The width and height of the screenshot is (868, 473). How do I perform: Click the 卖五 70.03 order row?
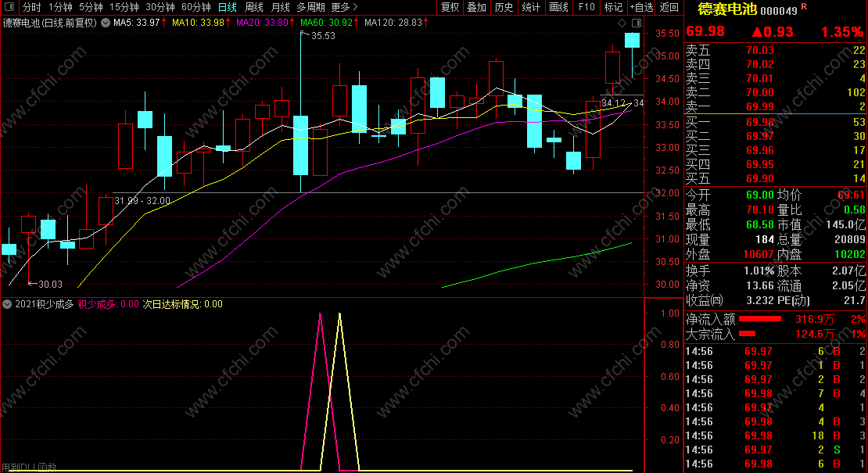(x=775, y=50)
